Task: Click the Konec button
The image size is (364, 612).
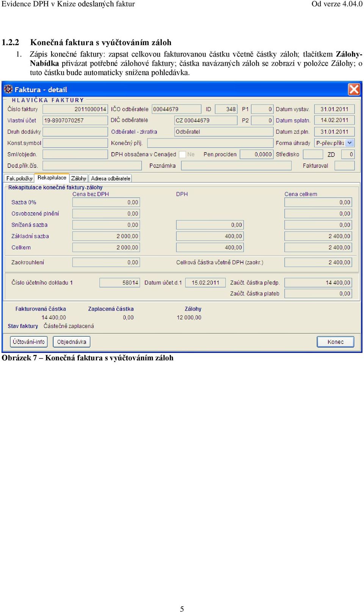Action: click(336, 342)
